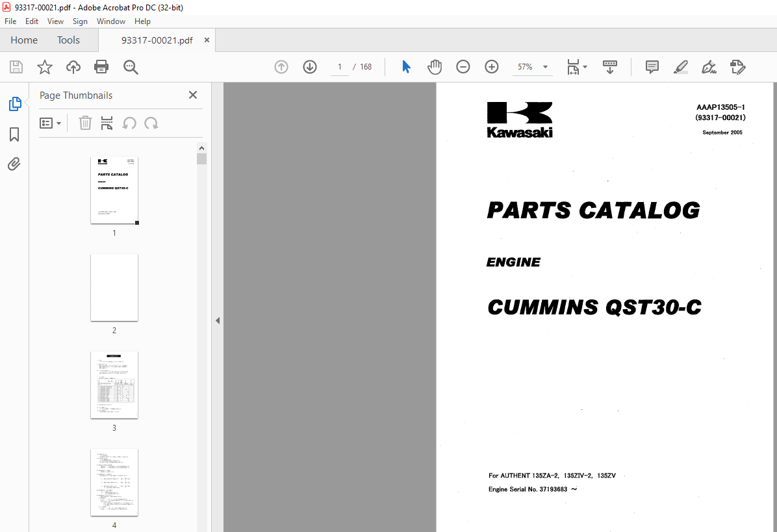This screenshot has height=532, width=777.
Task: Open the Attachments paperclip panel
Action: [14, 164]
